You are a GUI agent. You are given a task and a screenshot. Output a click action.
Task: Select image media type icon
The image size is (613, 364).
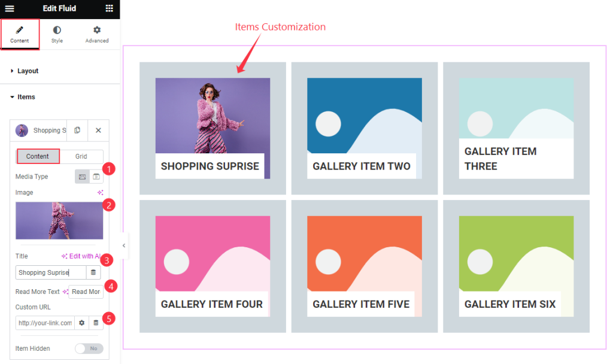(x=82, y=177)
